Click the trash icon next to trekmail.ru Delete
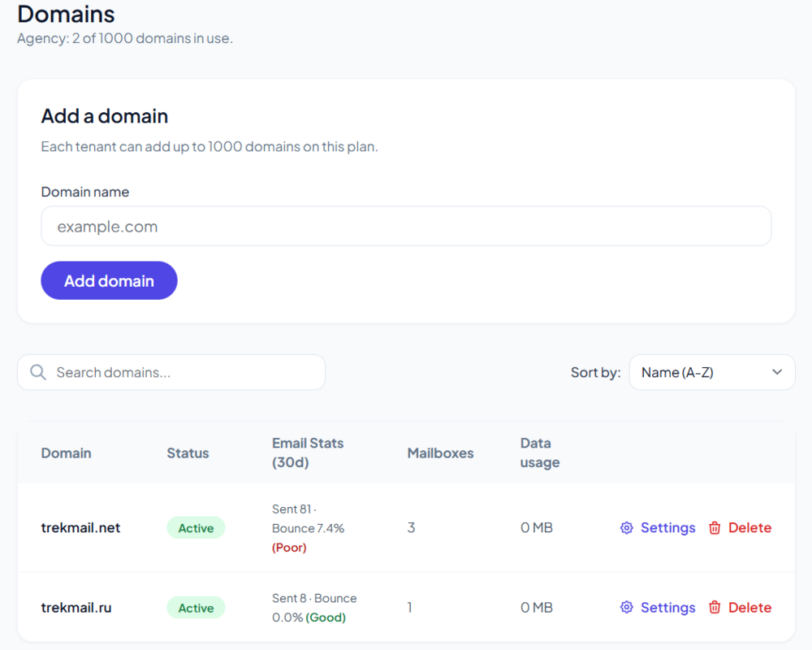This screenshot has width=812, height=650. (715, 607)
